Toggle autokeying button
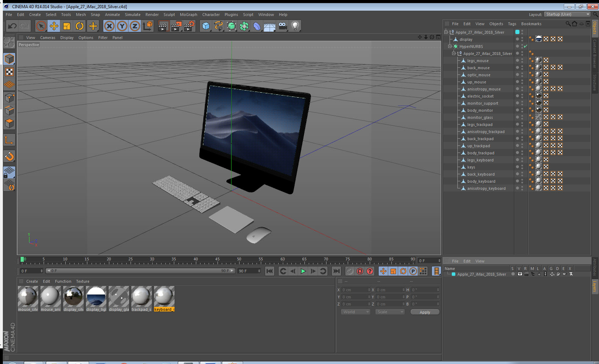The width and height of the screenshot is (599, 364). pos(360,271)
